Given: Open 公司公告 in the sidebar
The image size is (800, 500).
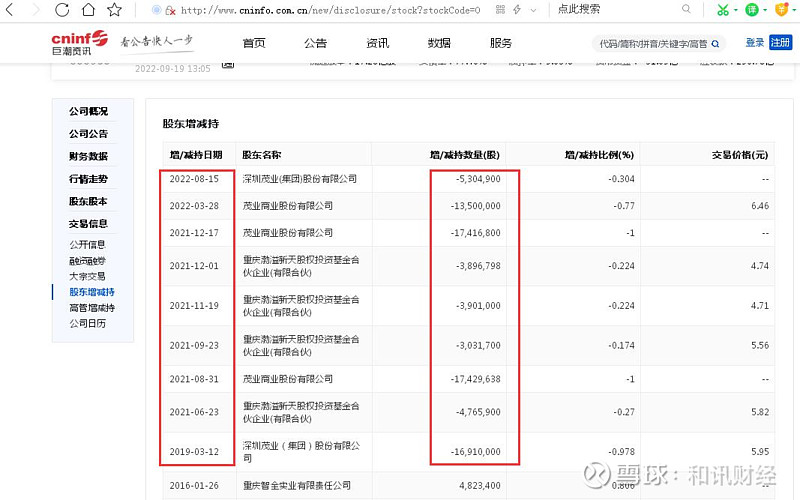Looking at the screenshot, I should (x=88, y=134).
